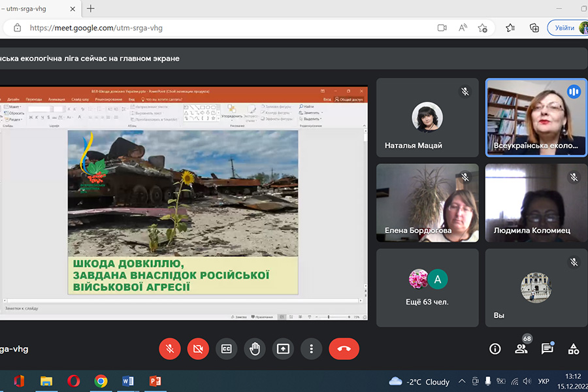588x392 pixels.
Task: Click the present screen button
Action: tap(283, 349)
